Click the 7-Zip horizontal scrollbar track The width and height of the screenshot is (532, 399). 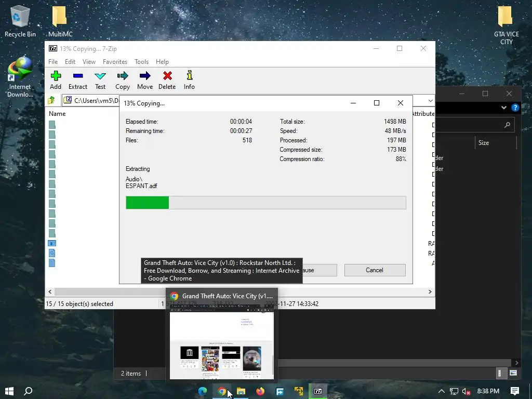(240, 291)
